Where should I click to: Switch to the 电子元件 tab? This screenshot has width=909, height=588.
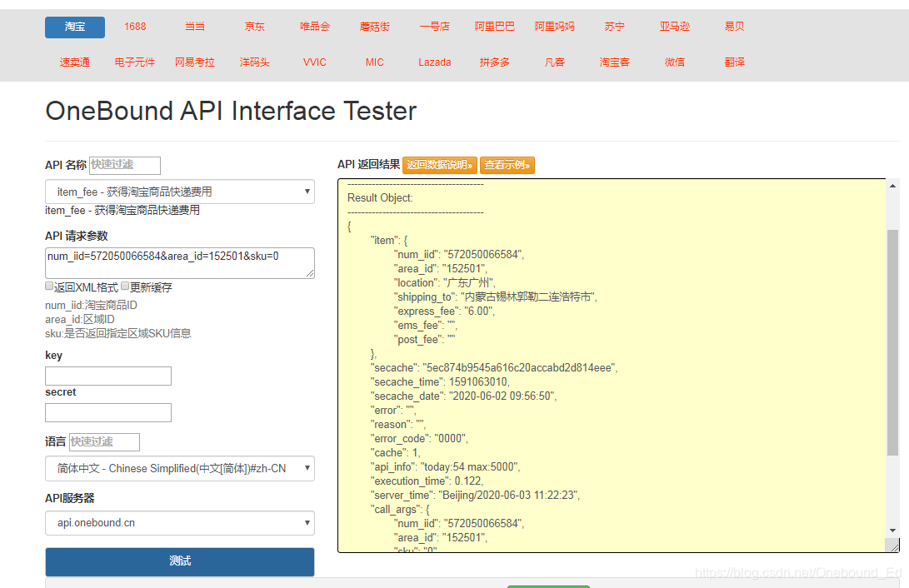[x=134, y=62]
